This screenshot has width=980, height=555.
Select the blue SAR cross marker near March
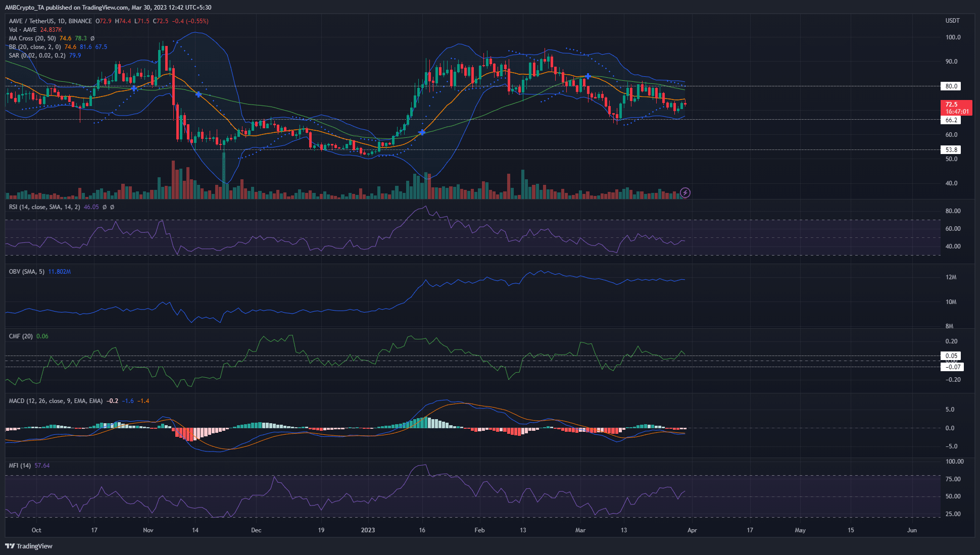[x=588, y=77]
